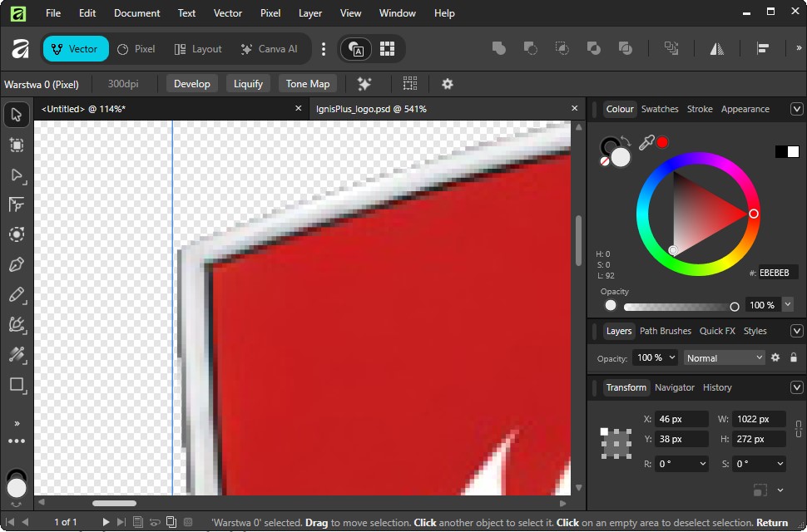Image resolution: width=807 pixels, height=532 pixels.
Task: Open the layer Opacity 100 % dropdown
Action: click(x=656, y=357)
